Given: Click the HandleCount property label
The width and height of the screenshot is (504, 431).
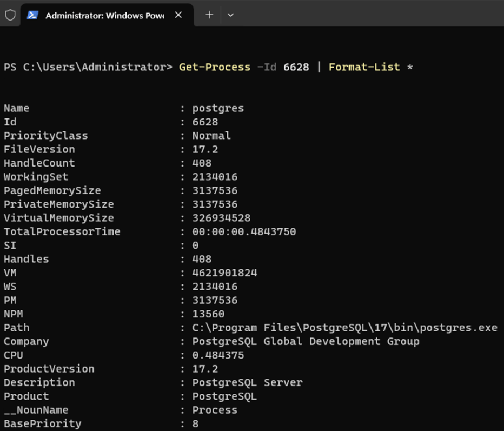Looking at the screenshot, I should pyautogui.click(x=39, y=163).
